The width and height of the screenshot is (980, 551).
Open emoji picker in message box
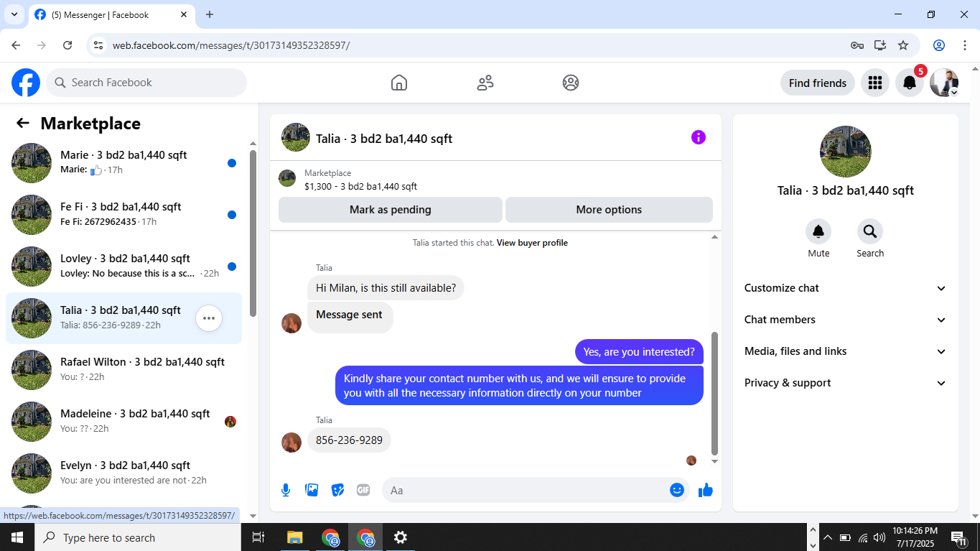pyautogui.click(x=677, y=490)
